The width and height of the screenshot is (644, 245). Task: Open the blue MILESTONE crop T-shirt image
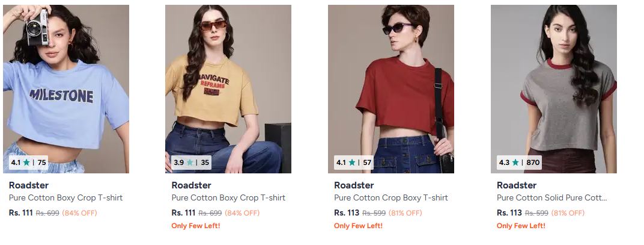66,89
